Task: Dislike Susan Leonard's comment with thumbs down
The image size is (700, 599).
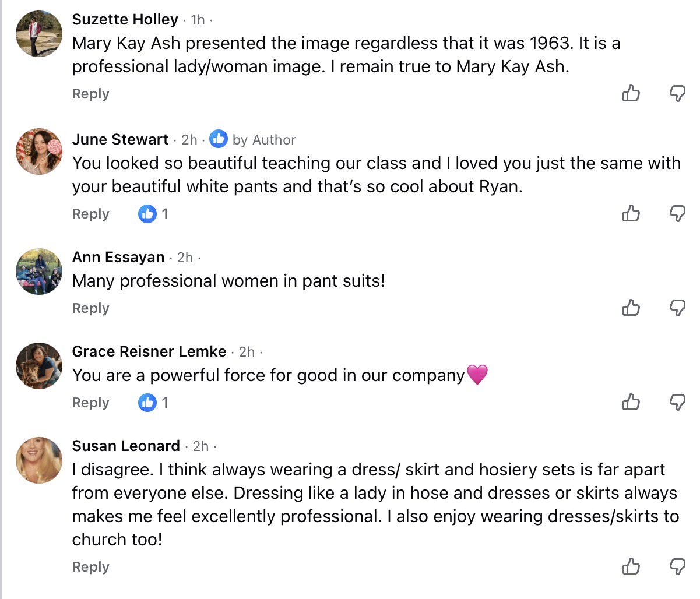Action: [677, 566]
